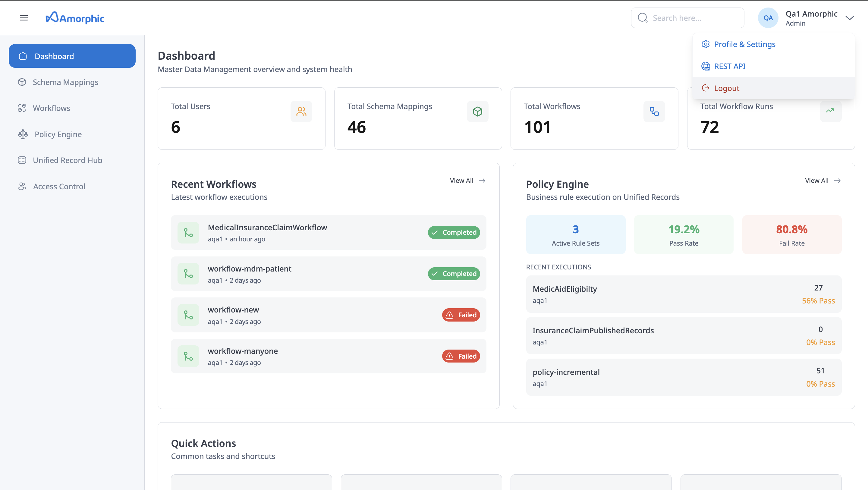The width and height of the screenshot is (868, 490).
Task: Click the Total Workflows icon
Action: [x=654, y=112]
